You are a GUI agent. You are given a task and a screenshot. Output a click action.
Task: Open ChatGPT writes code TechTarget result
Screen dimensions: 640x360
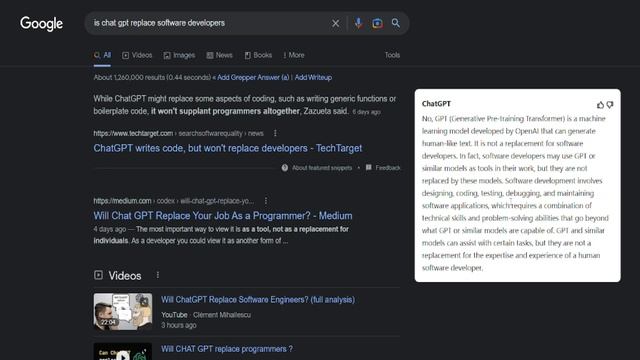click(x=228, y=148)
